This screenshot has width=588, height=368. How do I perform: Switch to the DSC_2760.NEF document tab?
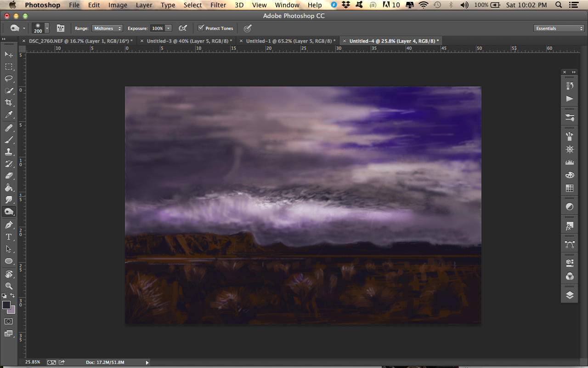pos(80,41)
